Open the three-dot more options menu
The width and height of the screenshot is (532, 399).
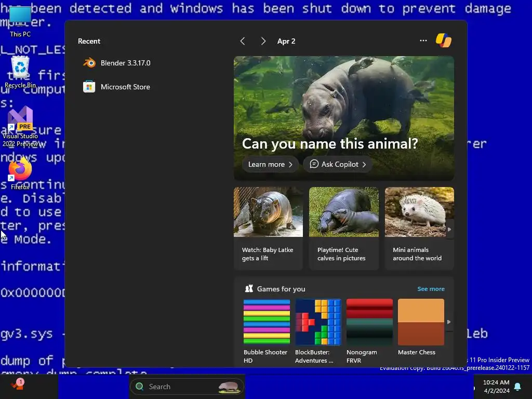(423, 41)
